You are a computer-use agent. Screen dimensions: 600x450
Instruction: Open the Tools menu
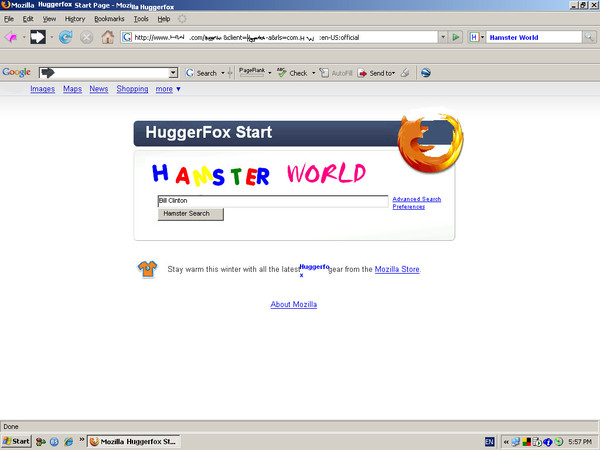(141, 19)
